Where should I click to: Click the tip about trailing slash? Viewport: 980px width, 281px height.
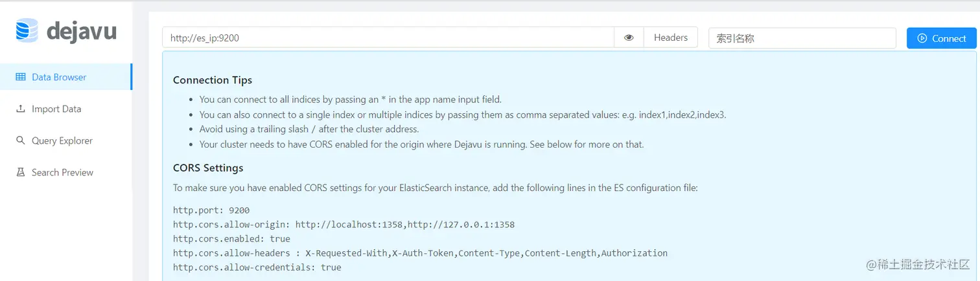click(x=309, y=129)
